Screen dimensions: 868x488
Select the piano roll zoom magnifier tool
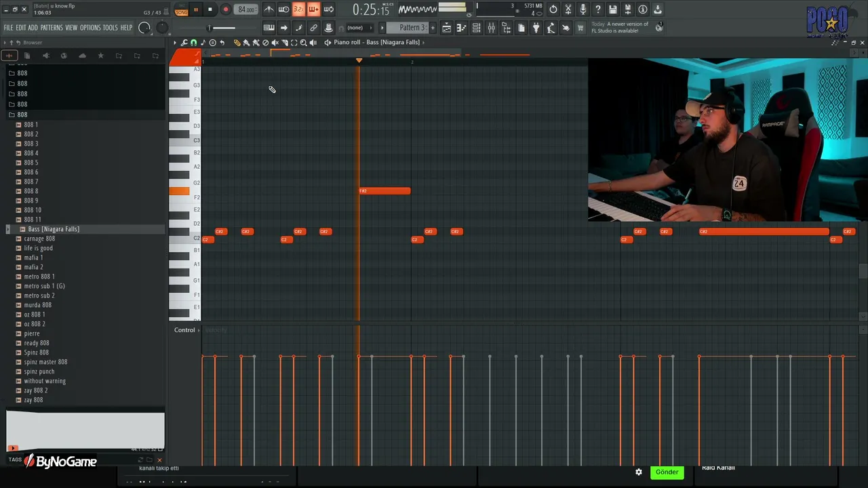303,42
